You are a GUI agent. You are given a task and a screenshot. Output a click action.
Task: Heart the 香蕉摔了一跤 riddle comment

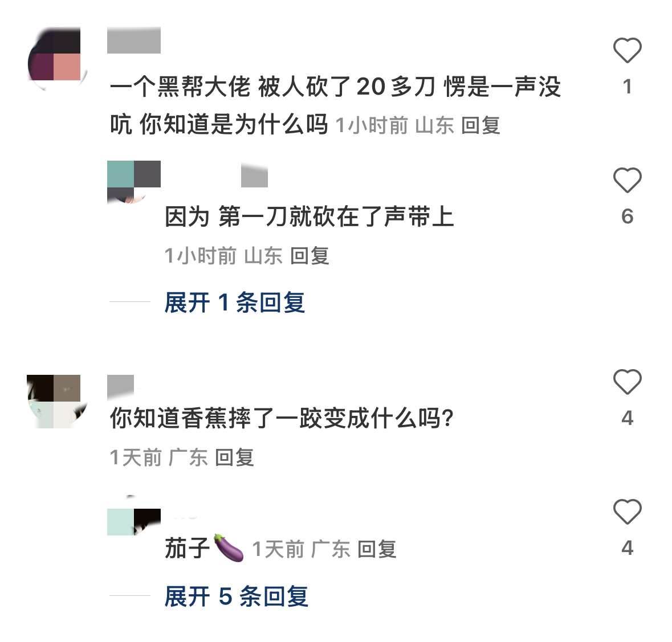pos(627,382)
